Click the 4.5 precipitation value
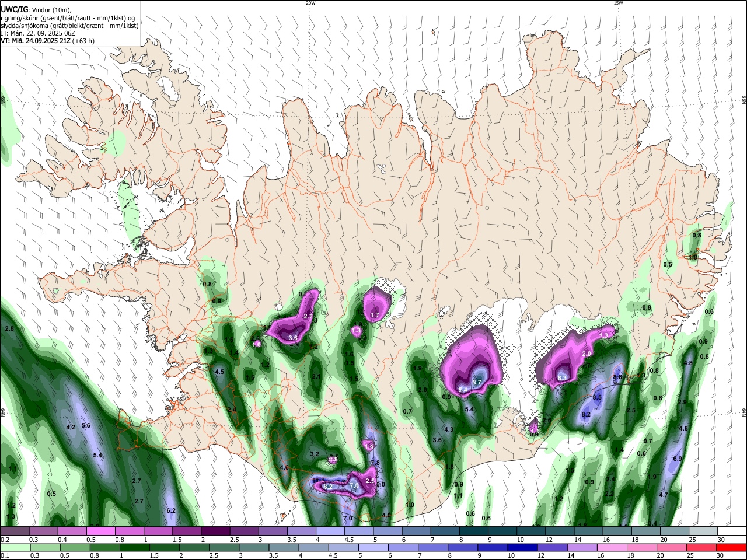Viewport: 747px width, 560px height. 219,372
